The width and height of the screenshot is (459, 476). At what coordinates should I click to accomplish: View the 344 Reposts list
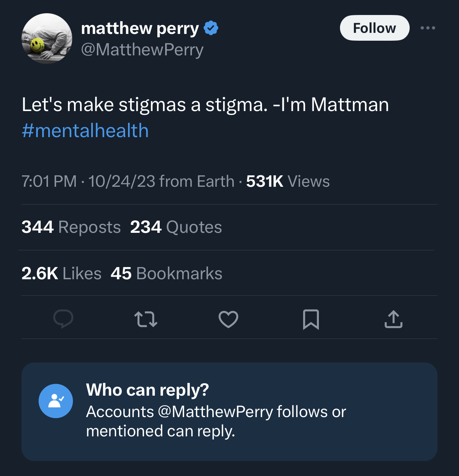click(71, 227)
